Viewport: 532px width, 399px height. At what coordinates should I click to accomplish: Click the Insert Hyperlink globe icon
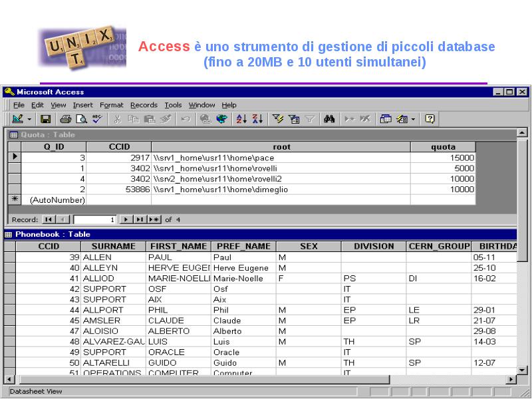tap(205, 119)
